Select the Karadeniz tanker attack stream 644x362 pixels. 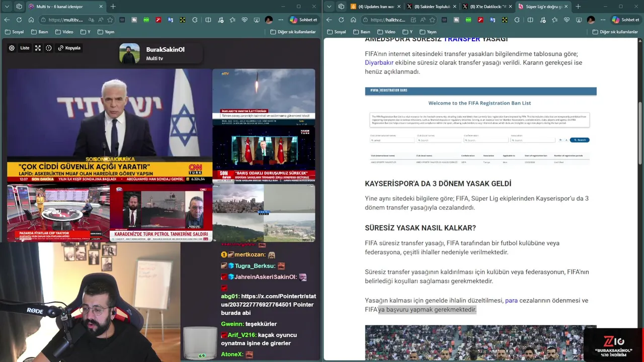pyautogui.click(x=161, y=213)
